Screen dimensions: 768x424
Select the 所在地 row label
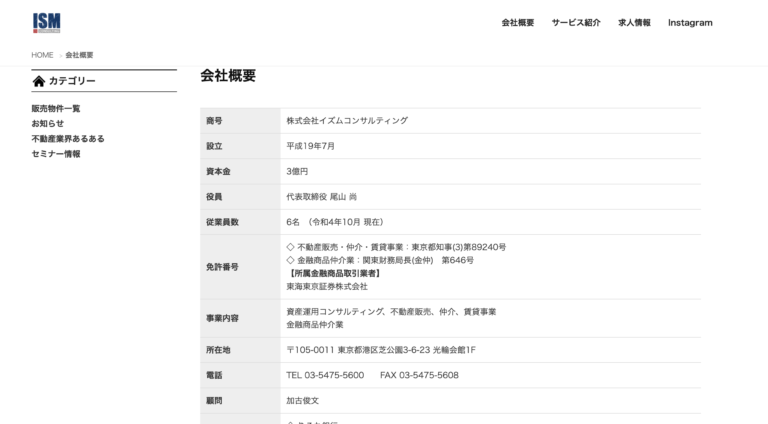(218, 350)
